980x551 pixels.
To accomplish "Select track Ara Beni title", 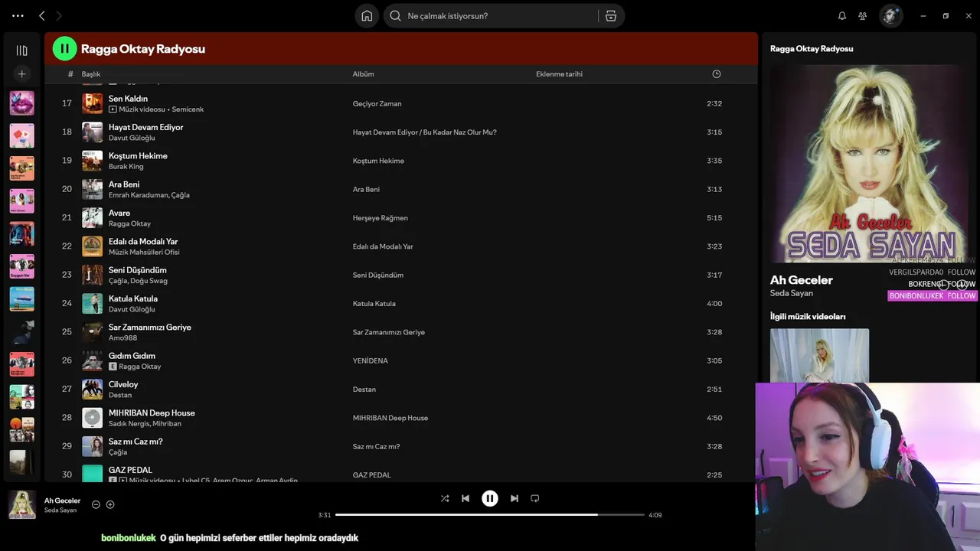I will 124,184.
